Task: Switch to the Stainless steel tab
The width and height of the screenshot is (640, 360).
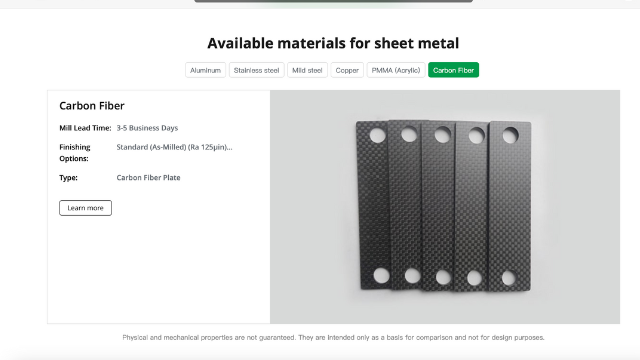Action: pos(256,70)
